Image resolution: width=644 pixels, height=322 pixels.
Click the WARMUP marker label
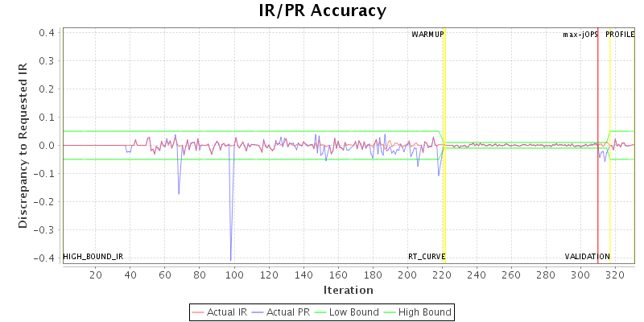click(x=427, y=35)
